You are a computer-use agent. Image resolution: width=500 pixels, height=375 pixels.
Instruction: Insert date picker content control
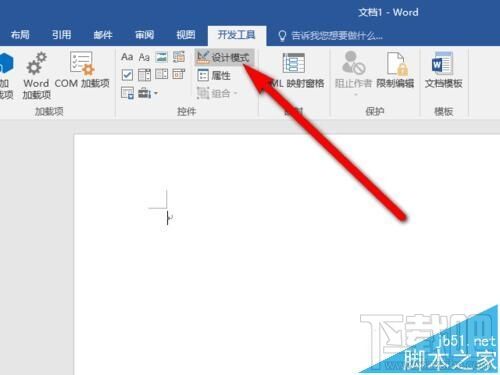click(179, 75)
